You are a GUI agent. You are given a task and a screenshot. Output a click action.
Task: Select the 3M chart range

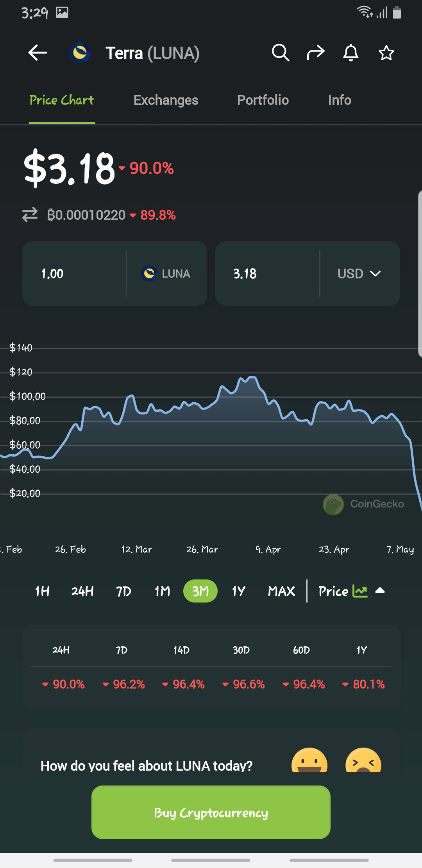200,591
